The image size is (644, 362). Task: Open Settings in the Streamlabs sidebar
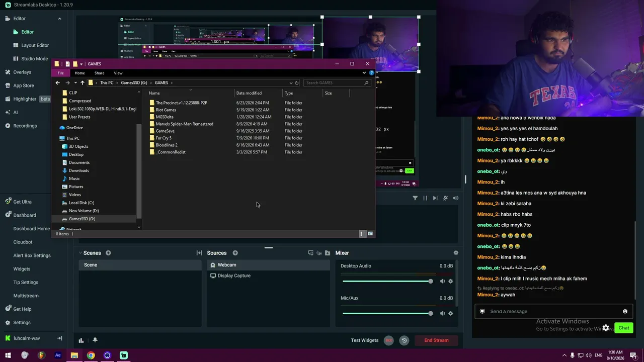tap(22, 322)
